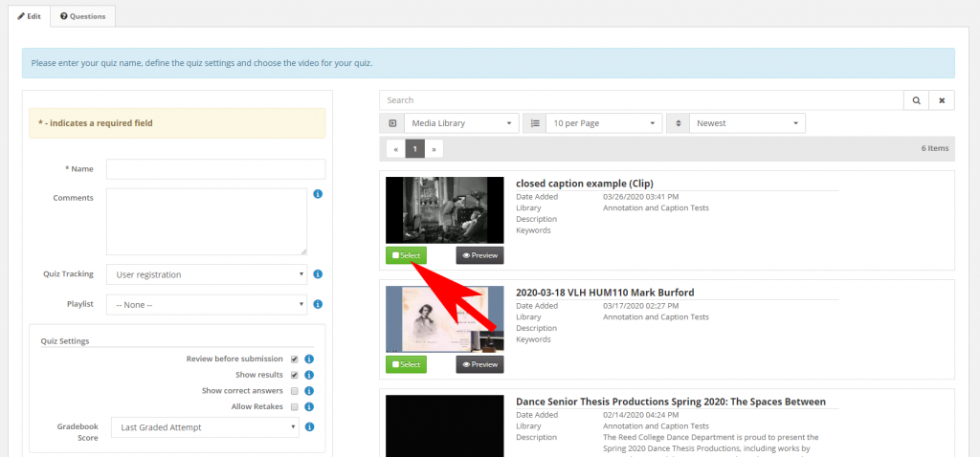Open the Gradebook Score Last Graded Attempt dropdown
The image size is (980, 457).
coord(205,427)
